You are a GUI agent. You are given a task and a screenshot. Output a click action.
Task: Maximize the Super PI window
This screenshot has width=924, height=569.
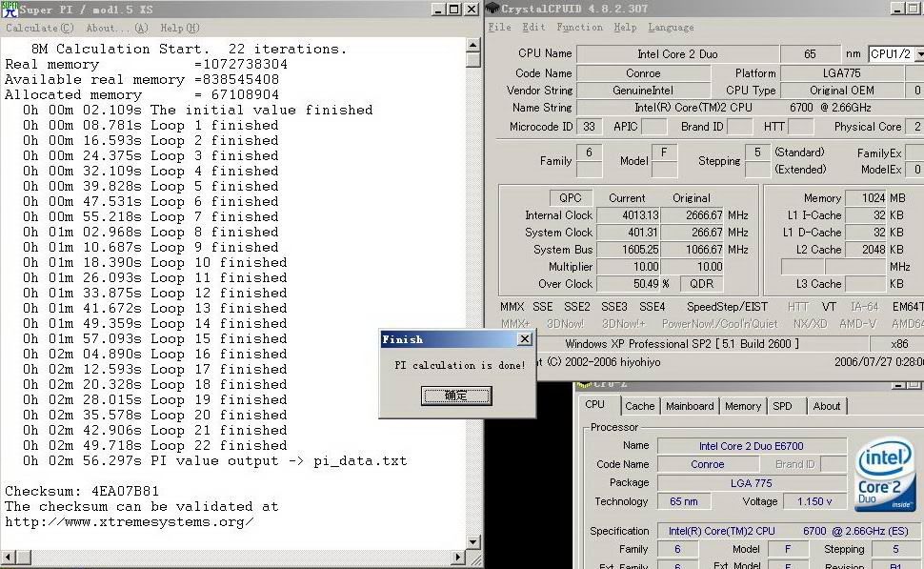pyautogui.click(x=454, y=10)
